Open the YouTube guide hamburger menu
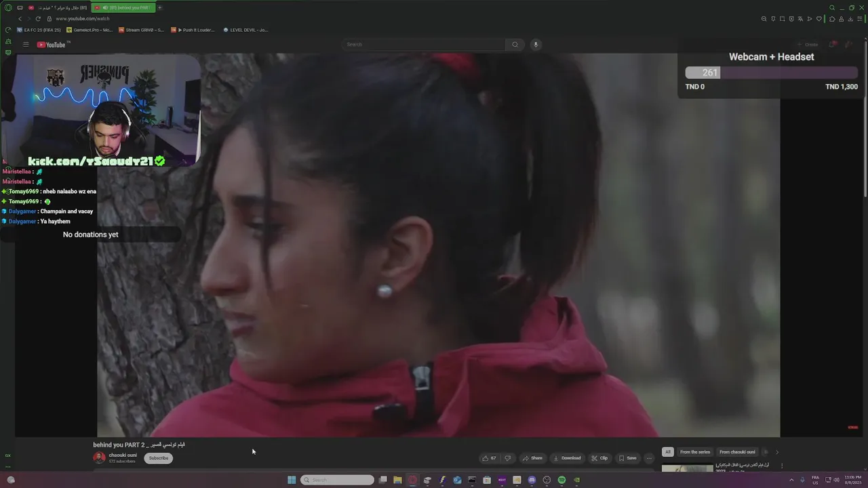The height and width of the screenshot is (488, 868). [26, 45]
